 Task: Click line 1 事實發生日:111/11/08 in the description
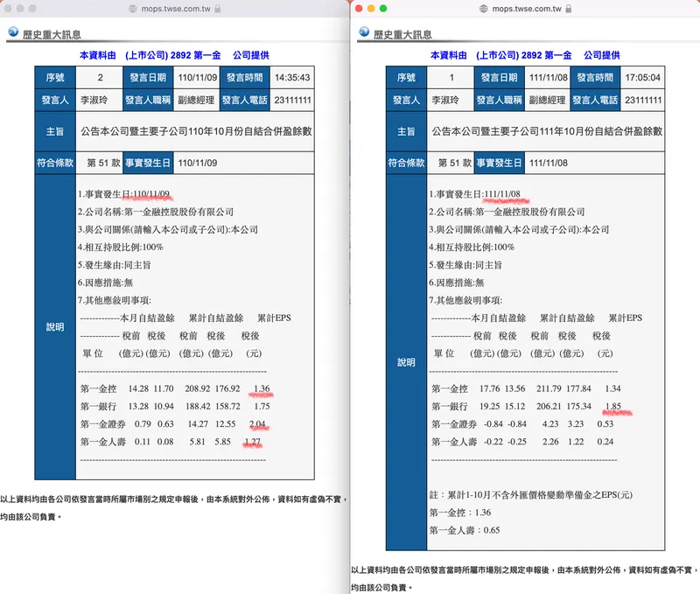pyautogui.click(x=474, y=194)
